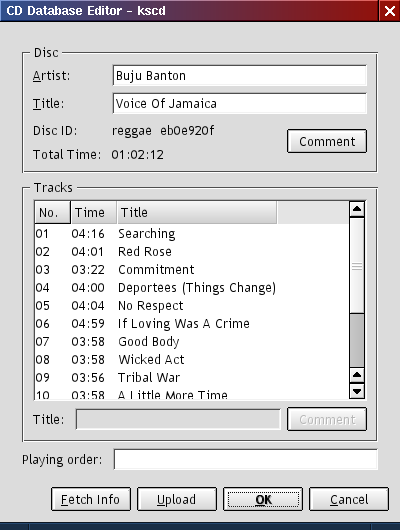This screenshot has height=530, width=400.
Task: Select track 09 Tribal War
Action: click(x=191, y=378)
